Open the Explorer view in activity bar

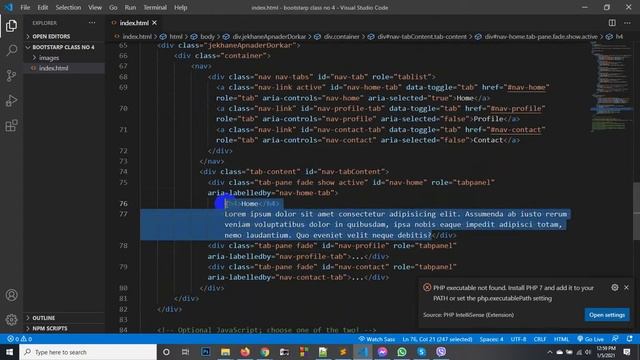(11, 26)
